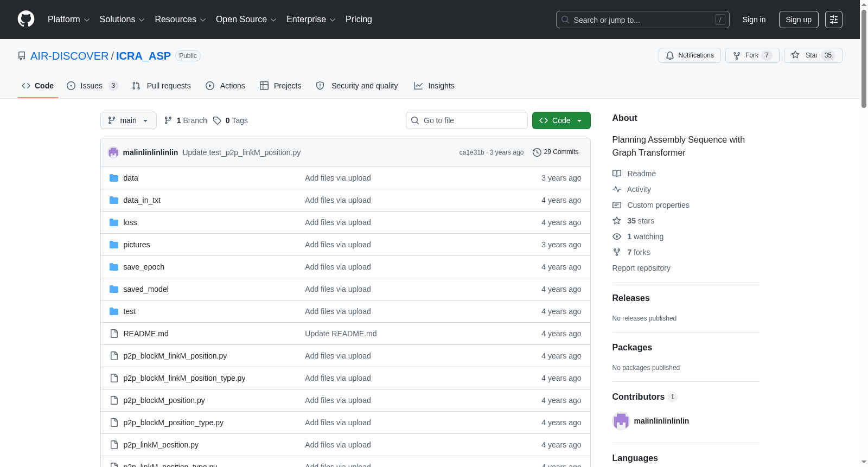
Task: Click the Releases heading link
Action: coord(631,298)
